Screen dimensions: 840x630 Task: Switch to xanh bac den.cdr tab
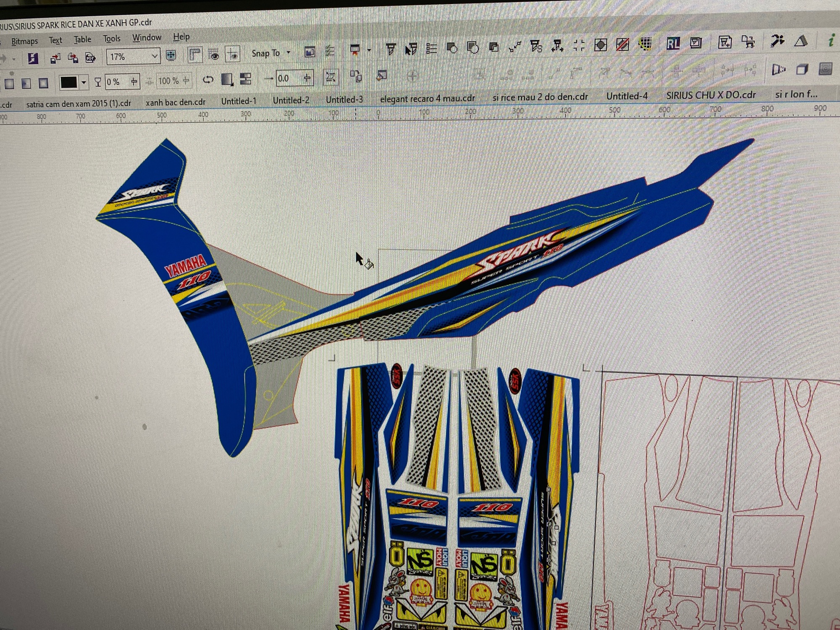pyautogui.click(x=176, y=102)
